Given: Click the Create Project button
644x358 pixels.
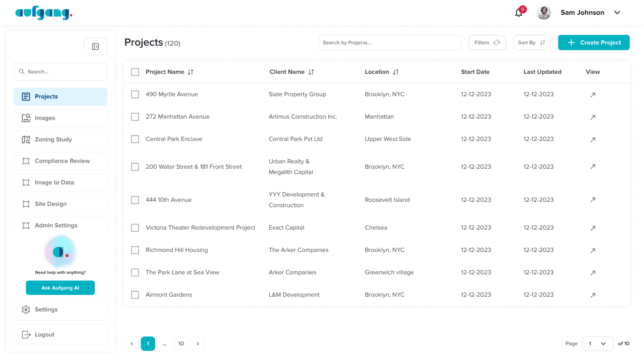Looking at the screenshot, I should (x=593, y=43).
